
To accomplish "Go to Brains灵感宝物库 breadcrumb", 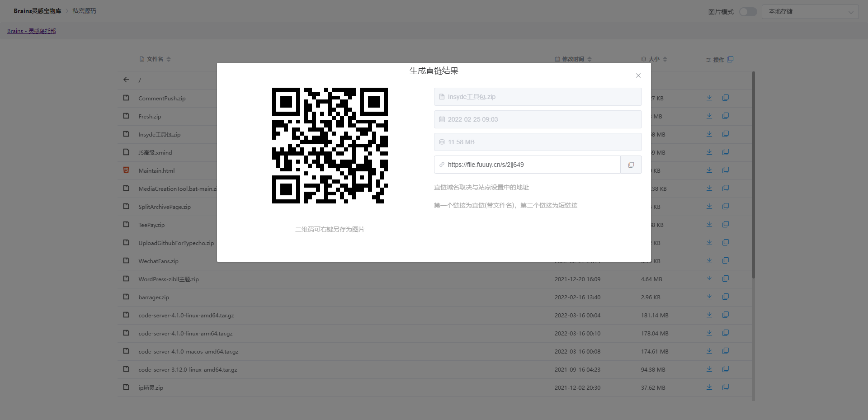I will 38,11.
